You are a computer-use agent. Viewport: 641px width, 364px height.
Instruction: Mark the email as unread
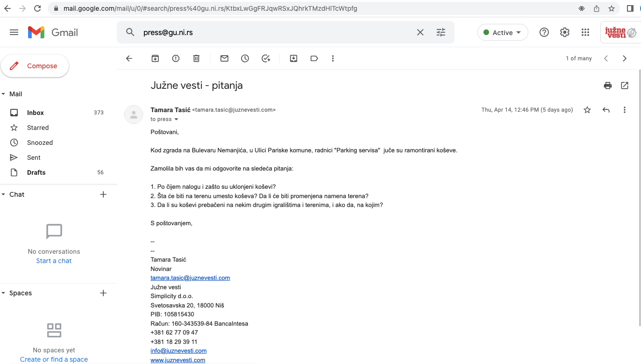coord(224,58)
